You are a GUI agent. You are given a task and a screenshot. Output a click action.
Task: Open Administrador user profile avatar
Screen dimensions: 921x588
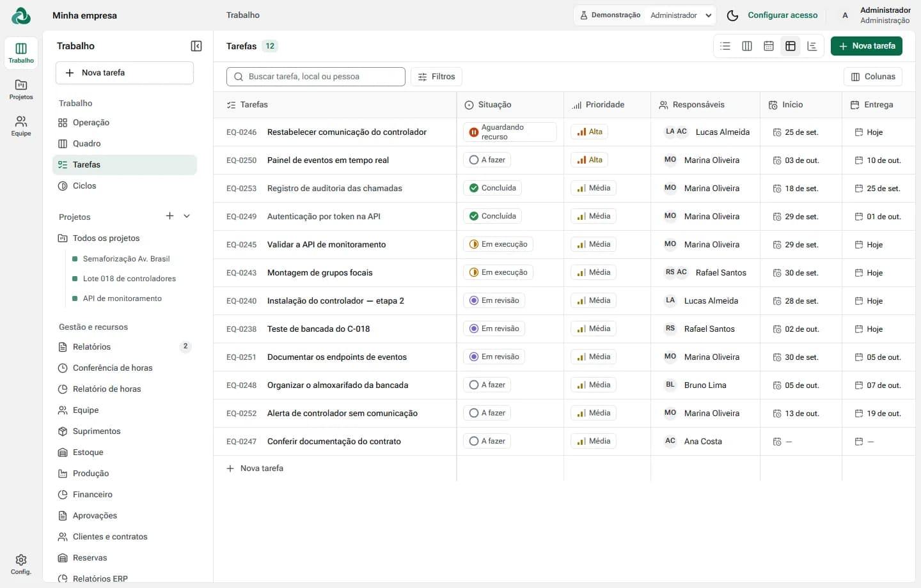click(x=845, y=15)
